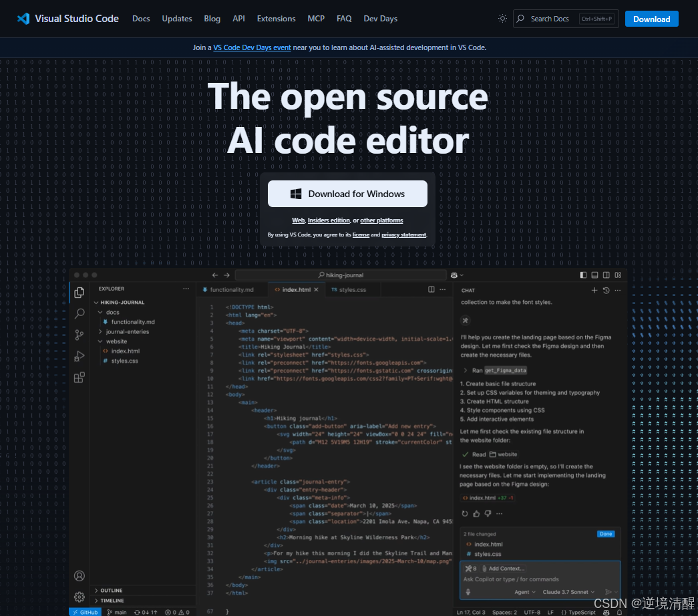Open the MCP menu item

[x=316, y=19]
